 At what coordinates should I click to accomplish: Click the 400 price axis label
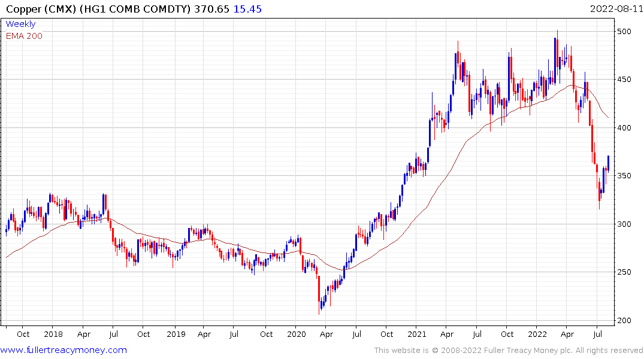pyautogui.click(x=624, y=127)
